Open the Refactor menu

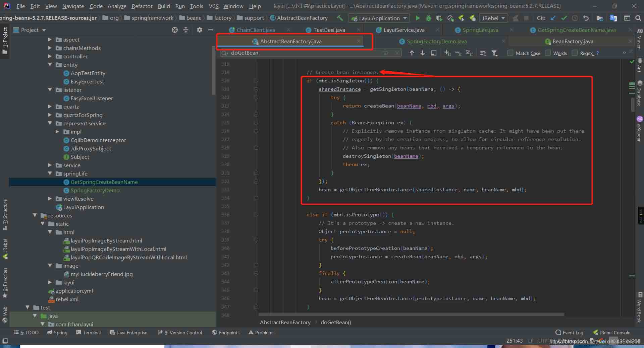(x=142, y=6)
